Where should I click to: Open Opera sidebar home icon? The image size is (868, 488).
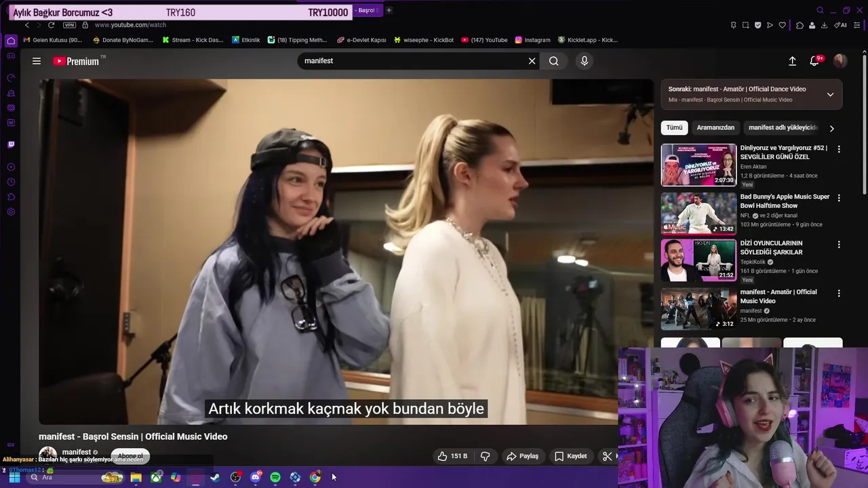pos(11,41)
